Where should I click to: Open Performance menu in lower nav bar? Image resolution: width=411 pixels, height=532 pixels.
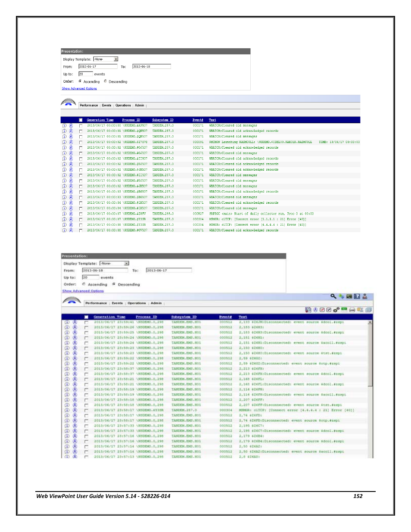point(96,303)
